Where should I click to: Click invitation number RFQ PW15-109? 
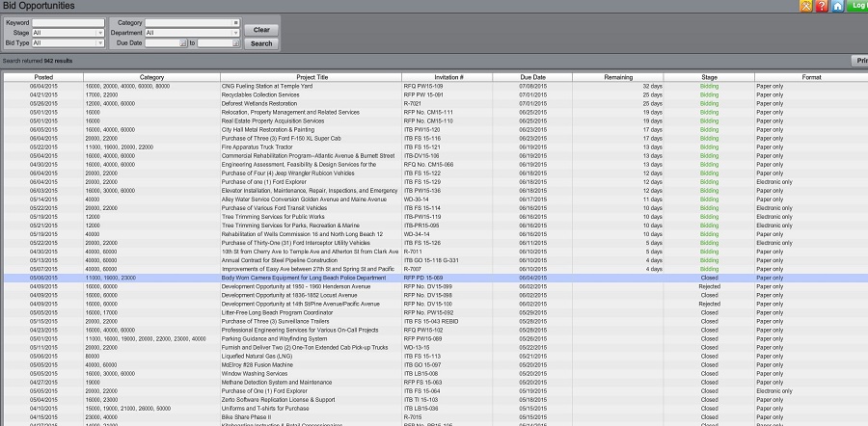pyautogui.click(x=423, y=87)
